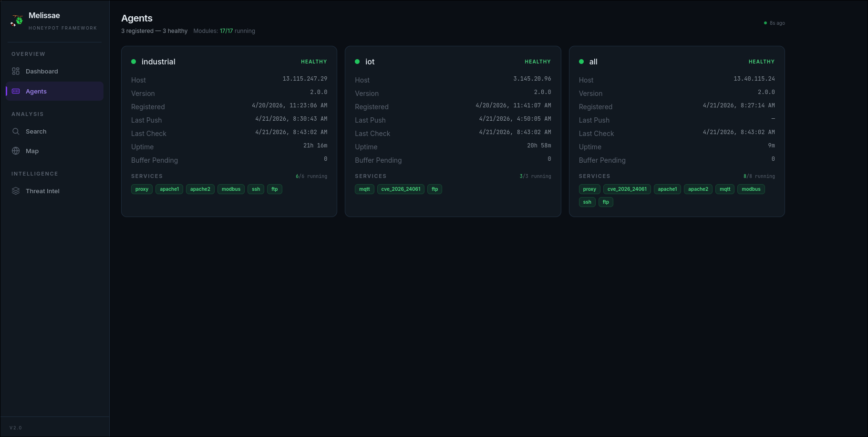
Task: Click mqtt service tag in iot card
Action: click(x=365, y=189)
